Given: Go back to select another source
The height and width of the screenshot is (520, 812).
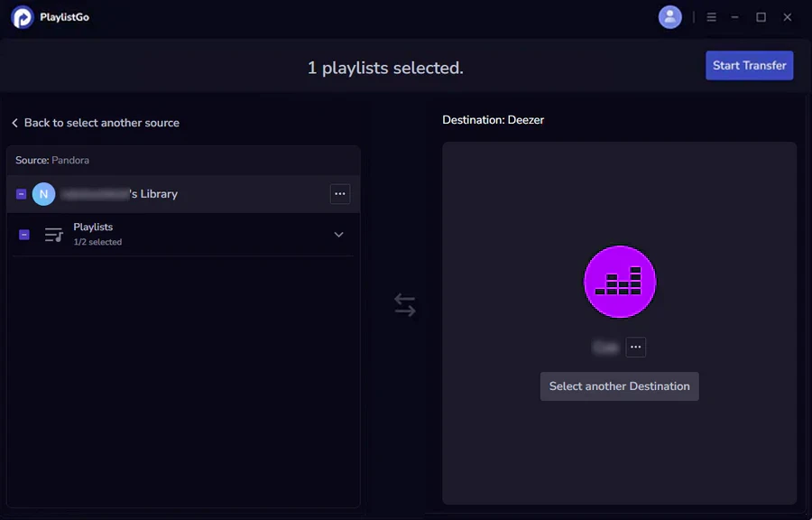Looking at the screenshot, I should point(96,123).
